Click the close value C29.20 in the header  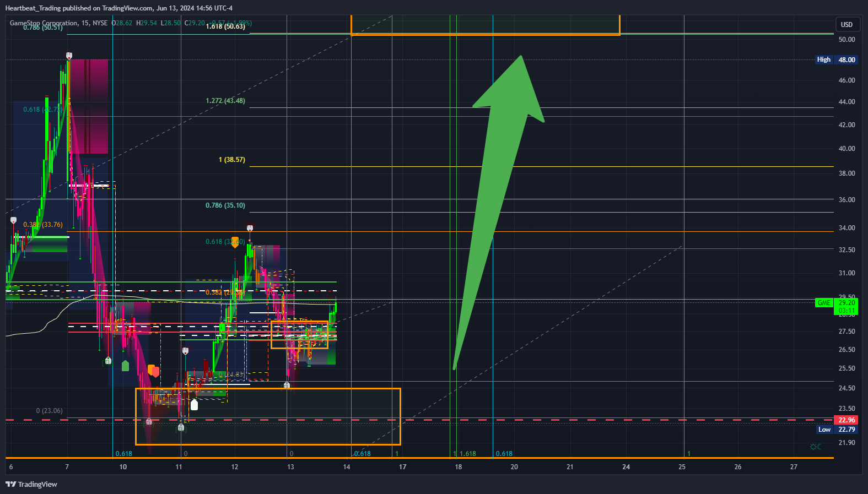[195, 23]
